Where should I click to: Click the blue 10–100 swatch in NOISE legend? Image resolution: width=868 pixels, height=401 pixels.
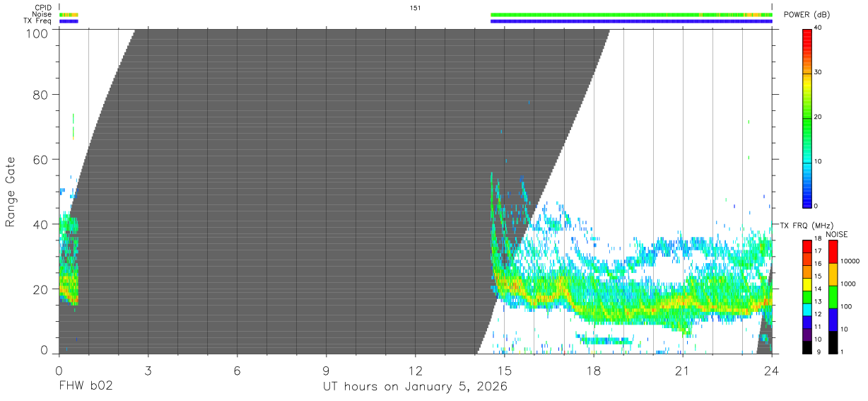833,320
